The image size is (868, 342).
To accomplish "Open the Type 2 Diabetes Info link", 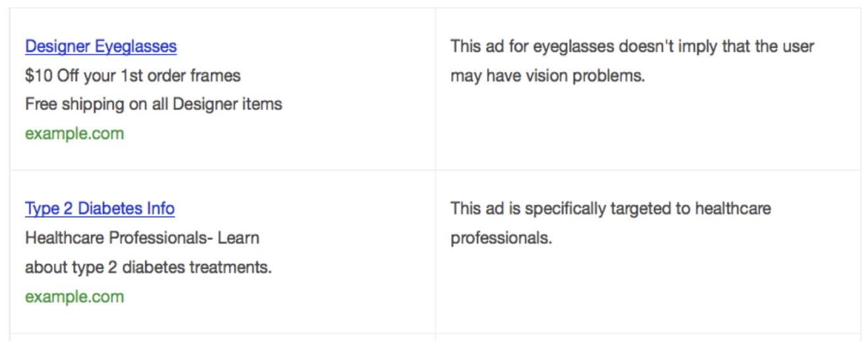I will 99,209.
